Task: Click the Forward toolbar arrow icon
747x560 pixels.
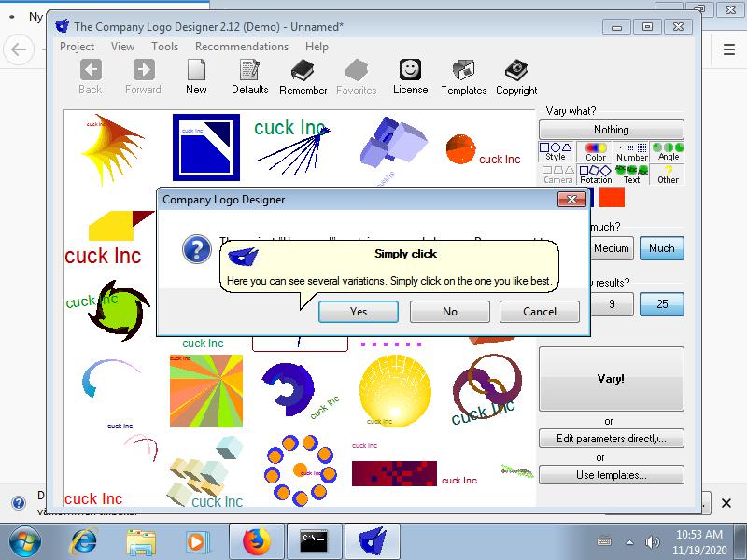Action: 144,70
